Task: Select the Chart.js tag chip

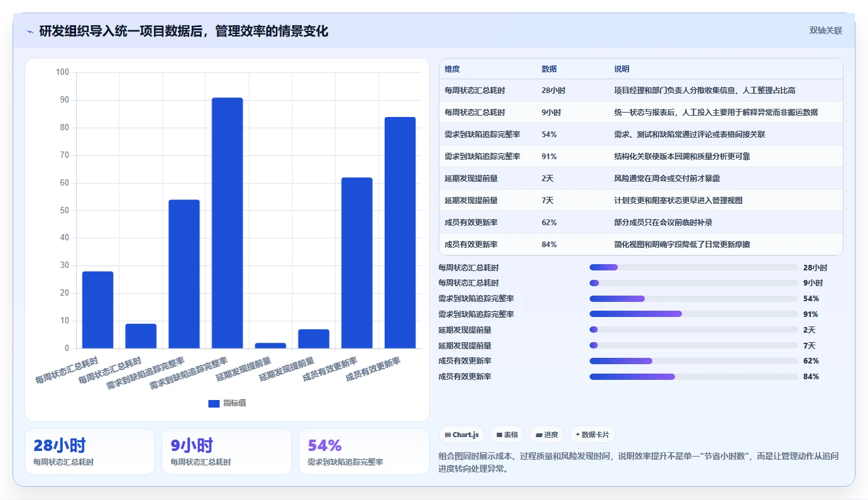Action: pos(462,435)
